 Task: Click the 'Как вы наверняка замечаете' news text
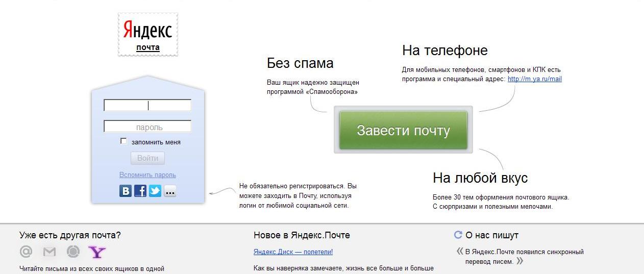point(343,268)
